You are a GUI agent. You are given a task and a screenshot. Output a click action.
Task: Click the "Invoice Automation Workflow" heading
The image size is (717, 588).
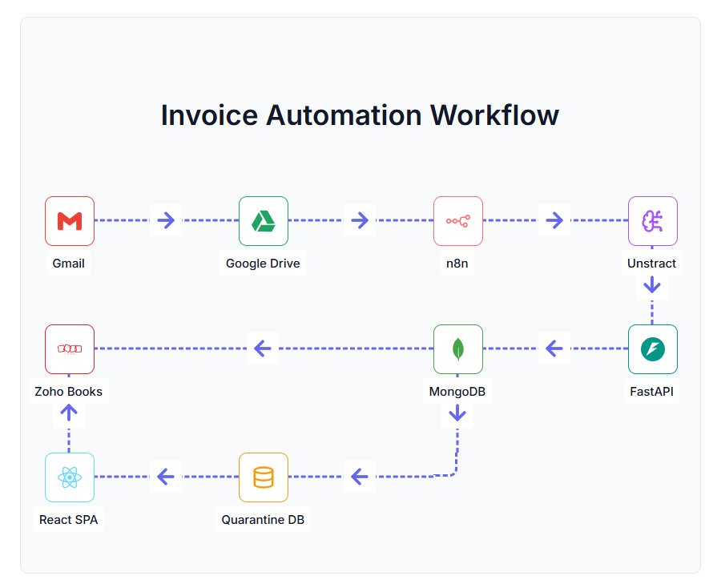tap(360, 115)
